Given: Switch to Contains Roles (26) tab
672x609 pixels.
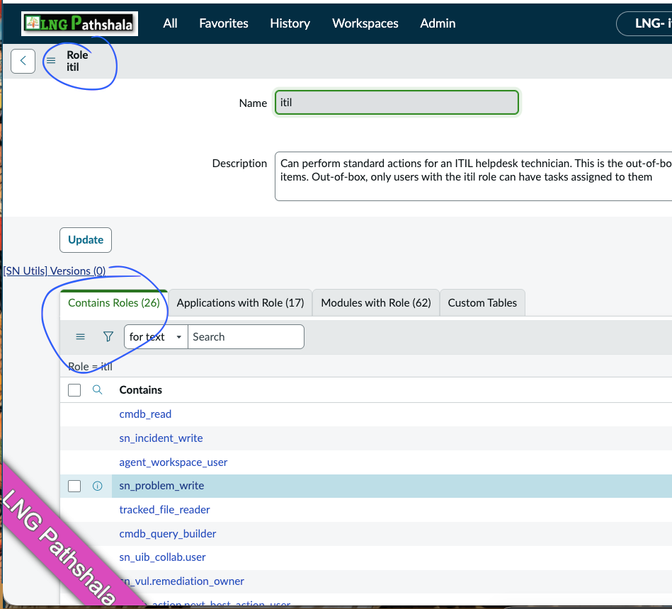Looking at the screenshot, I should pos(114,303).
